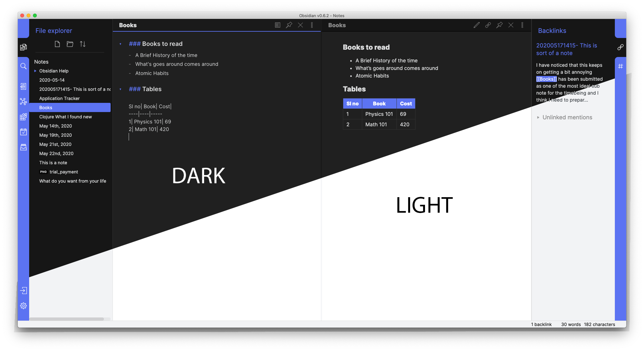The width and height of the screenshot is (644, 351).
Task: Select Application Tracker note in explorer
Action: pos(60,98)
